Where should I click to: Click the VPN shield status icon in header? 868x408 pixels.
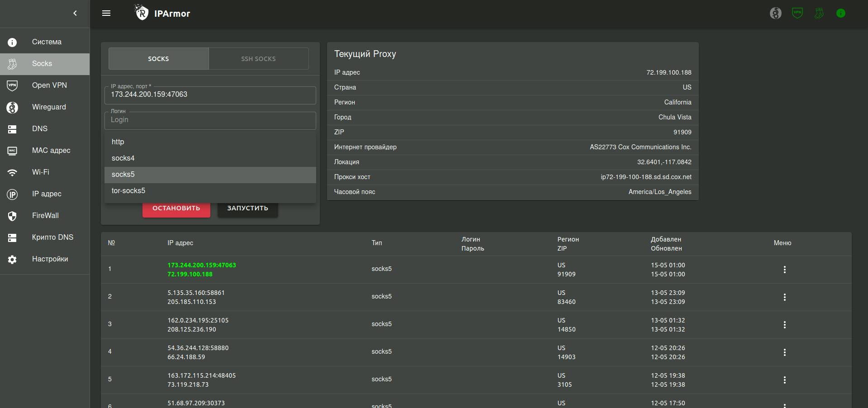tap(797, 14)
